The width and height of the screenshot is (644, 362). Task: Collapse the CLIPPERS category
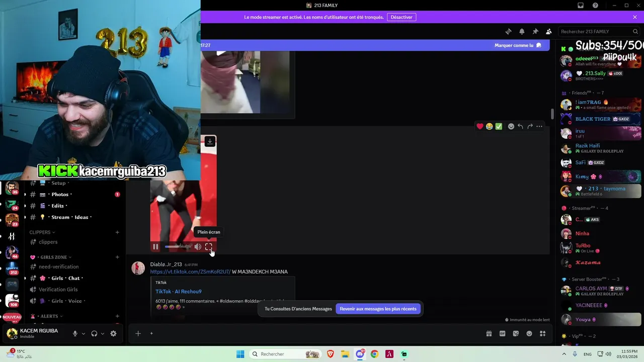42,232
